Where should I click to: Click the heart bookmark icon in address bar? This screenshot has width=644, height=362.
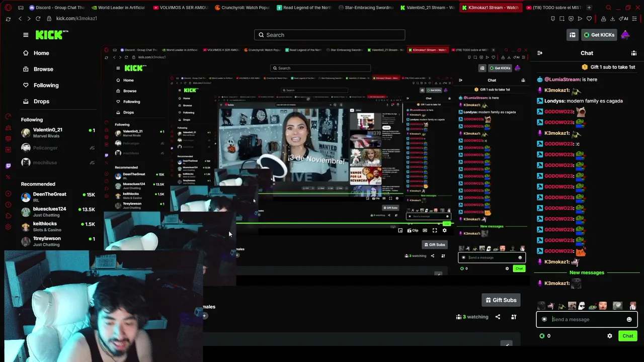pyautogui.click(x=589, y=19)
